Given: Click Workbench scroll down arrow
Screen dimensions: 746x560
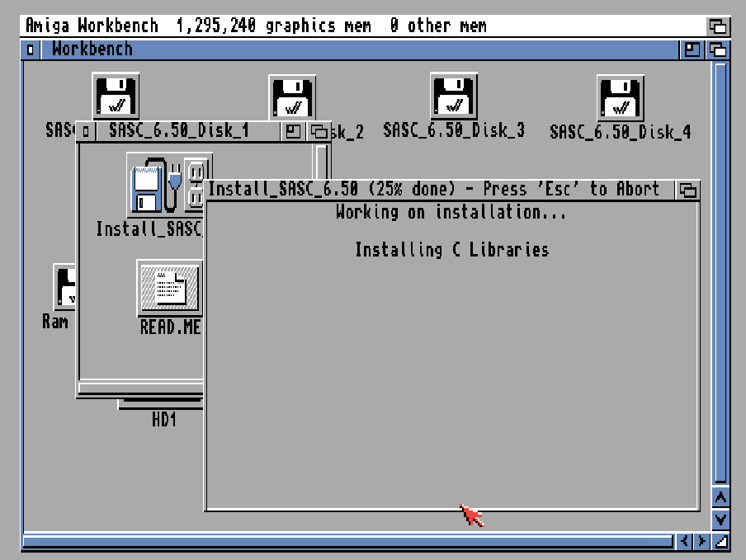Looking at the screenshot, I should click(x=720, y=519).
